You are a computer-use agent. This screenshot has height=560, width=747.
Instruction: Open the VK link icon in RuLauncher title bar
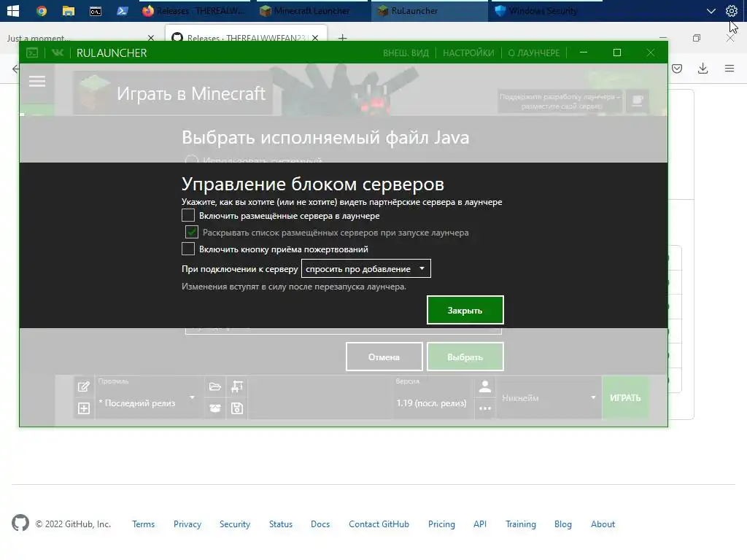tap(58, 52)
